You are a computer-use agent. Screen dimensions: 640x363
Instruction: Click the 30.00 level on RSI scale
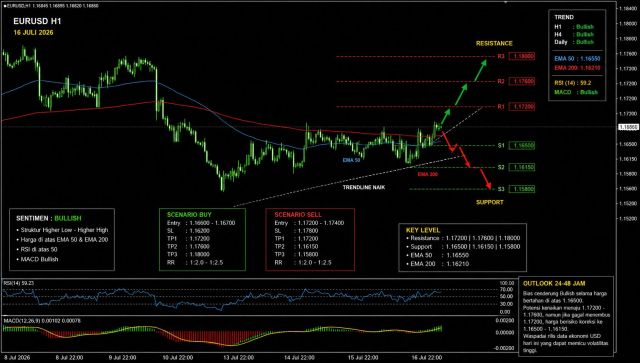[x=506, y=304]
